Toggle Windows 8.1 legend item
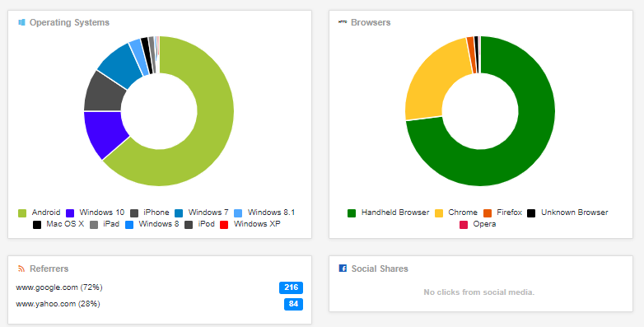Viewport: 644px width, 327px height. [x=264, y=213]
